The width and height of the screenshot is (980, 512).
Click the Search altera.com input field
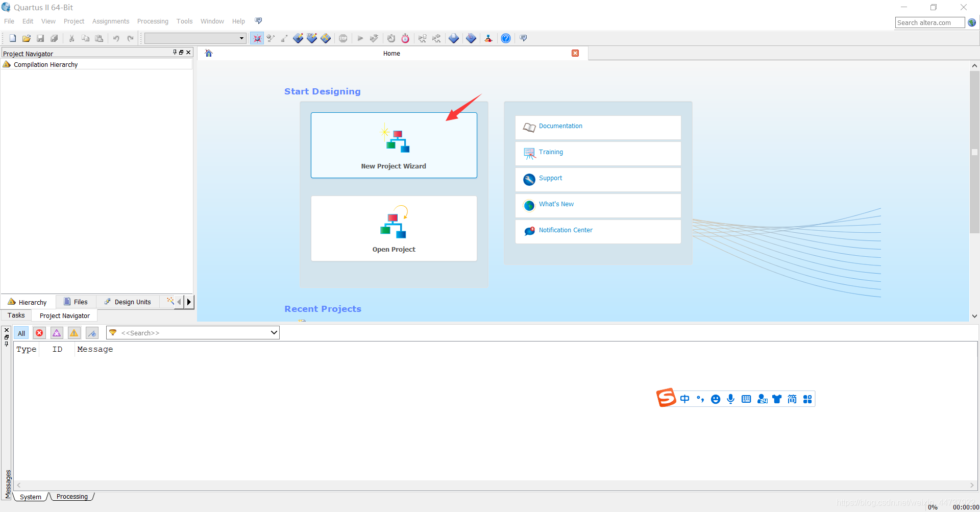930,22
